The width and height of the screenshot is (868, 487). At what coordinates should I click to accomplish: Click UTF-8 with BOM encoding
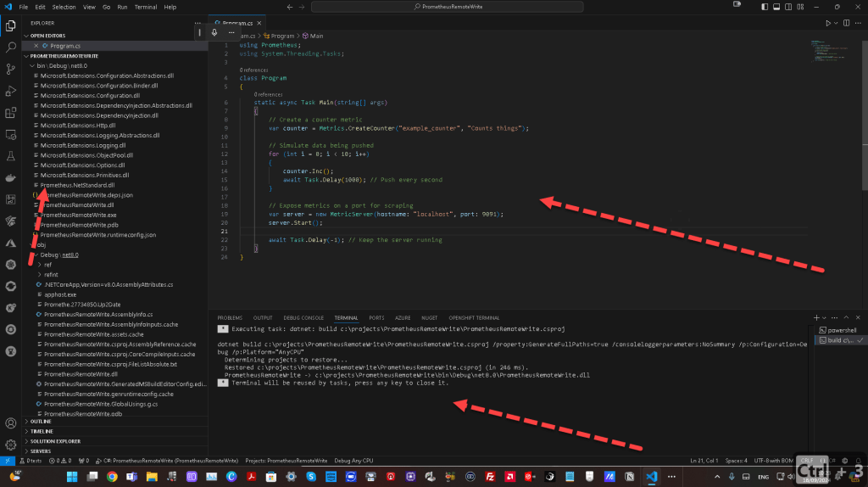(x=773, y=461)
